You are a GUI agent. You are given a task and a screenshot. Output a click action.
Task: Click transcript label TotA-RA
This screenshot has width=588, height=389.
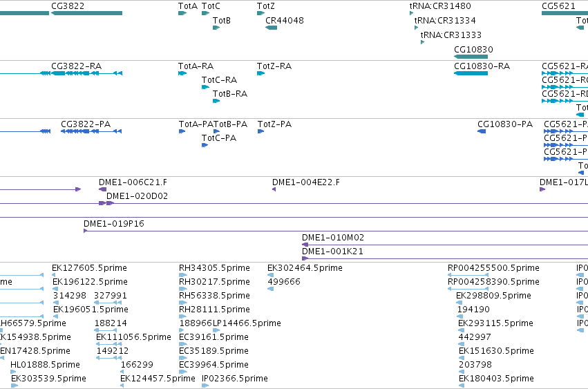click(x=196, y=66)
